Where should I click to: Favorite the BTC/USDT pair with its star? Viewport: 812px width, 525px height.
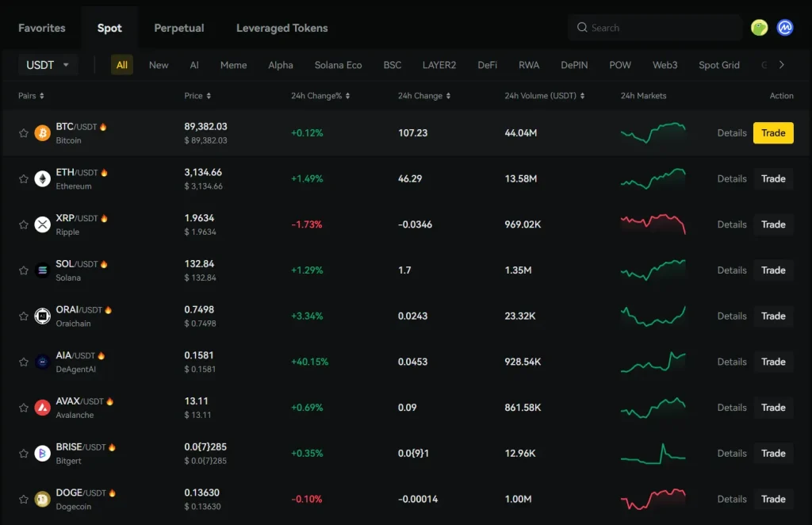pos(23,132)
